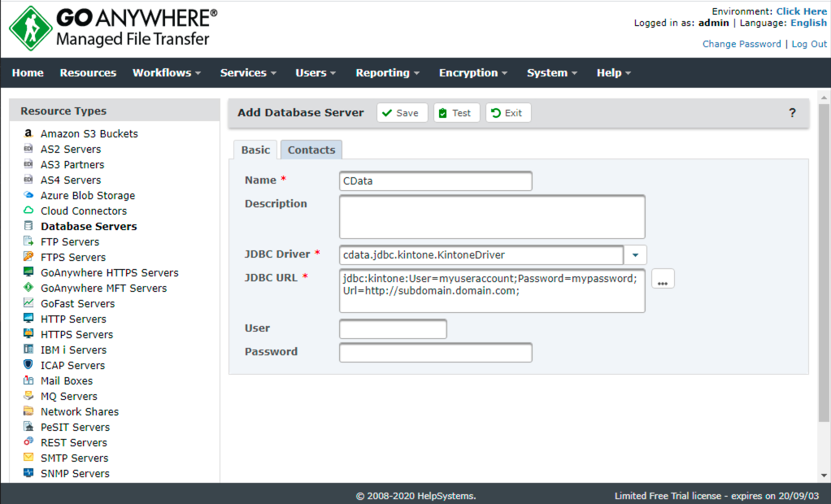Open the help question mark

point(792,112)
